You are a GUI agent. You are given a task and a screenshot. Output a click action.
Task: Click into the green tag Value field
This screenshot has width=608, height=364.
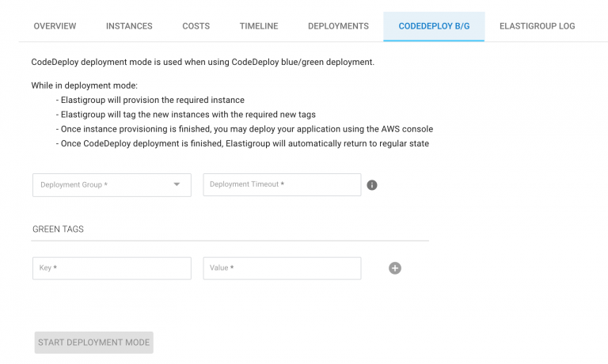282,268
